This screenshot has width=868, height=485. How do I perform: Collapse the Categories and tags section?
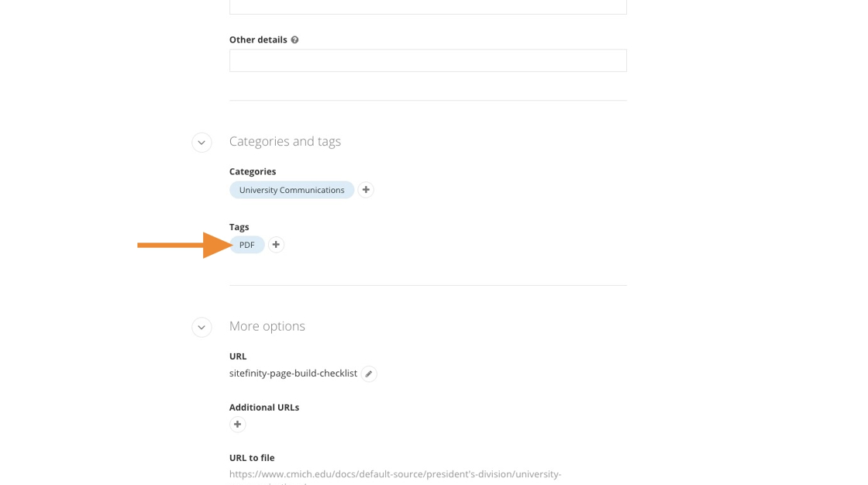(201, 143)
